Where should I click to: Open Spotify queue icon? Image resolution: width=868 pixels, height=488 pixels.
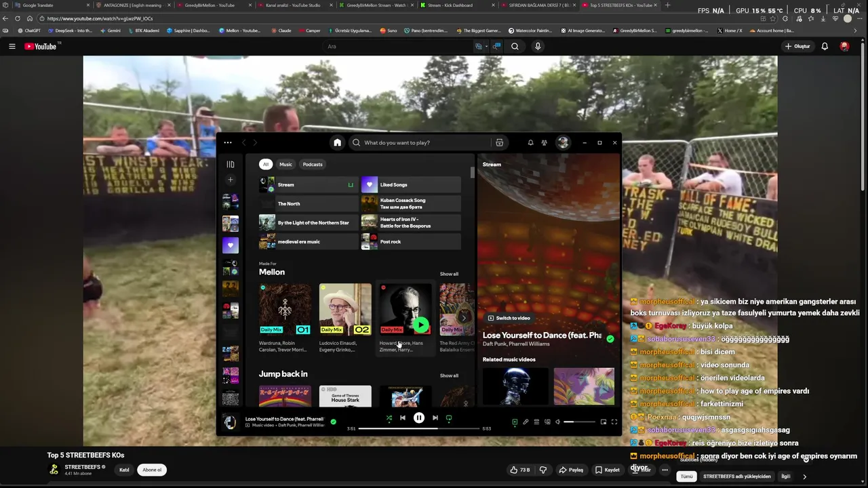tap(536, 422)
